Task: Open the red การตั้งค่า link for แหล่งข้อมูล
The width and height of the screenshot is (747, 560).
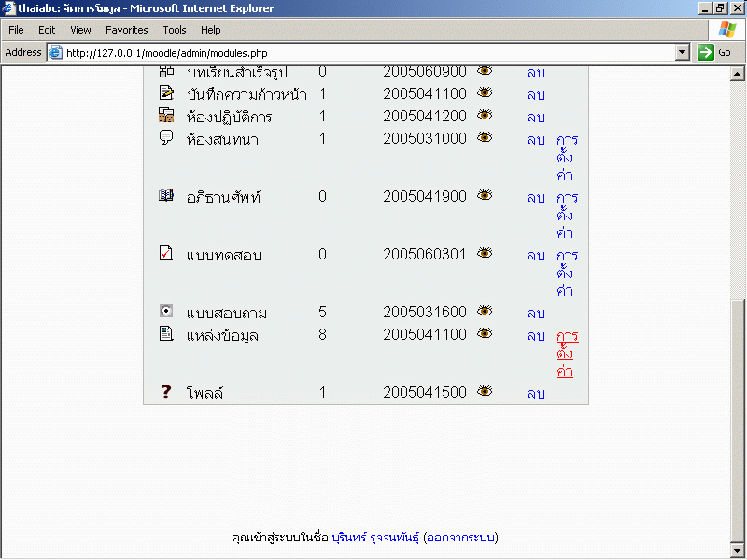Action: point(565,354)
